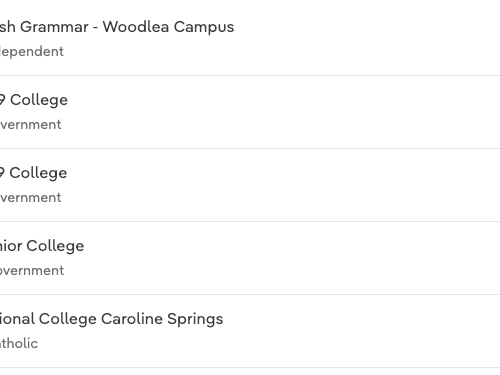The width and height of the screenshot is (500, 375).
Task: Click Government label of 9 College above nior College
Action: click(30, 198)
